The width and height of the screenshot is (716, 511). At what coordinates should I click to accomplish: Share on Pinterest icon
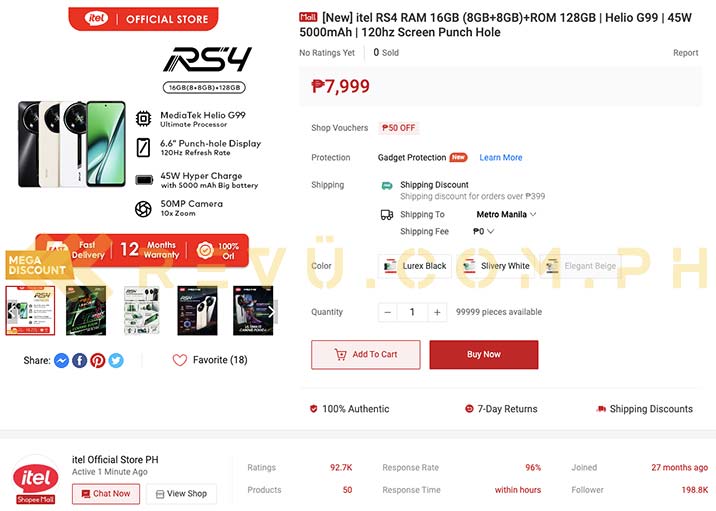pyautogui.click(x=98, y=360)
